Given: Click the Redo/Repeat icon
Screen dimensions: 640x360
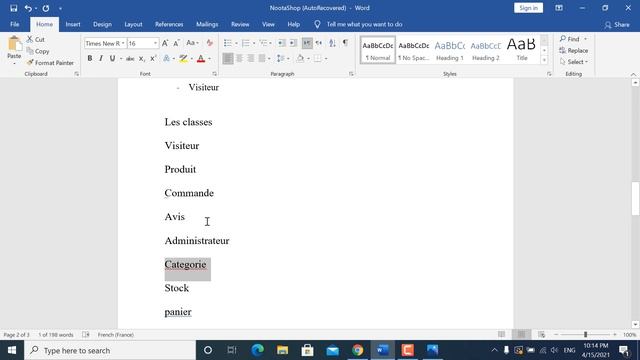Looking at the screenshot, I should coord(46,8).
